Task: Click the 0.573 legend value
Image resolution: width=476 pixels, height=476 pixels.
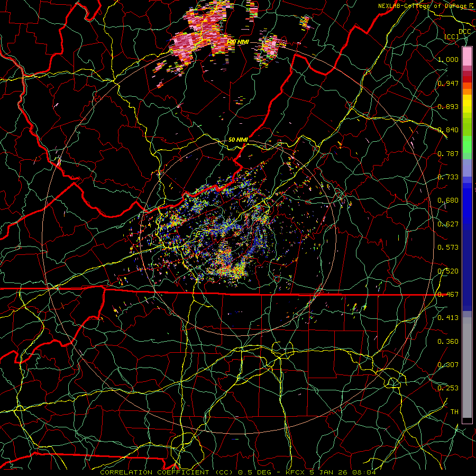Action: (448, 248)
